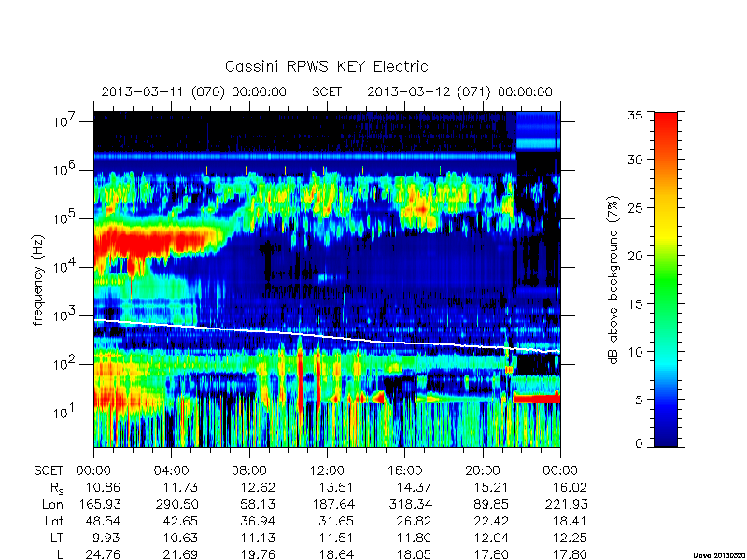This screenshot has height=560, width=747.
Task: Click Lon value 165.93
Action: coord(99,504)
